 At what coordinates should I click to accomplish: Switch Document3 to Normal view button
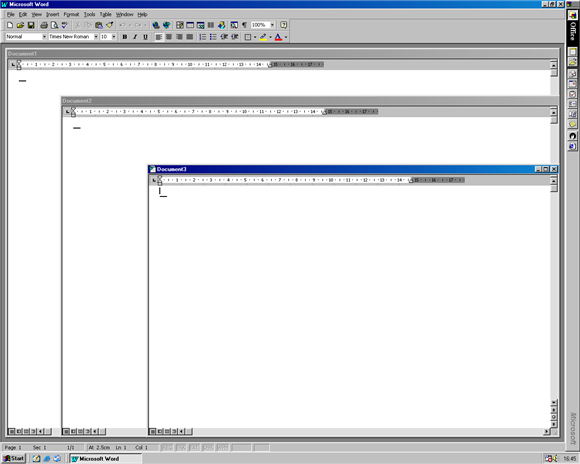(x=152, y=431)
